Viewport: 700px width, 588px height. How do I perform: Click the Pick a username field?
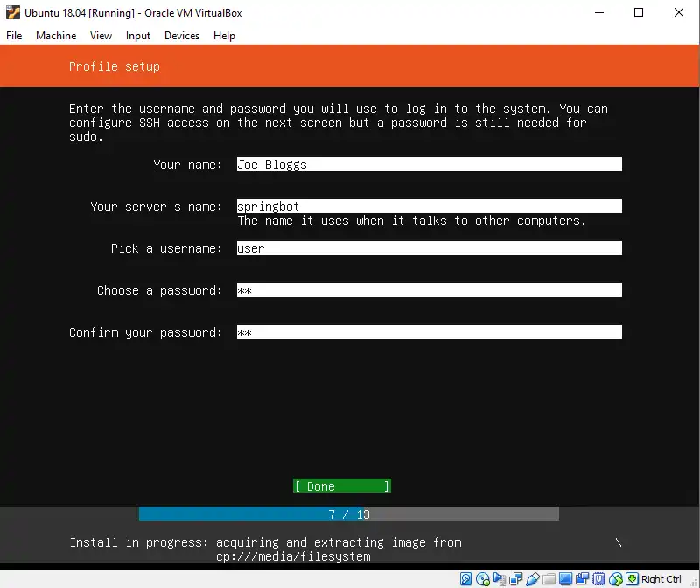pyautogui.click(x=429, y=248)
